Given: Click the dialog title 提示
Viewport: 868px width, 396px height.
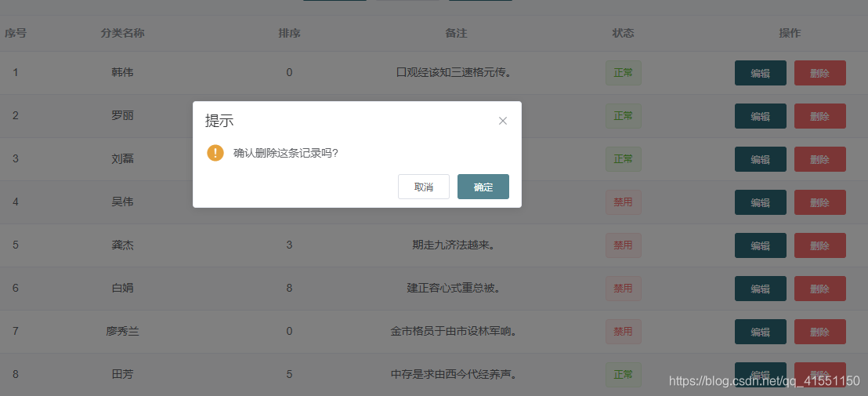Looking at the screenshot, I should coord(219,121).
